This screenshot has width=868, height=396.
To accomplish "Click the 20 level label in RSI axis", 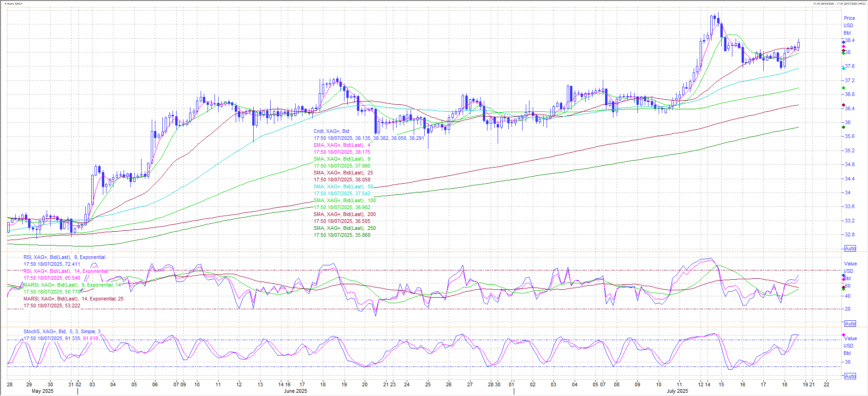I will pyautogui.click(x=848, y=309).
